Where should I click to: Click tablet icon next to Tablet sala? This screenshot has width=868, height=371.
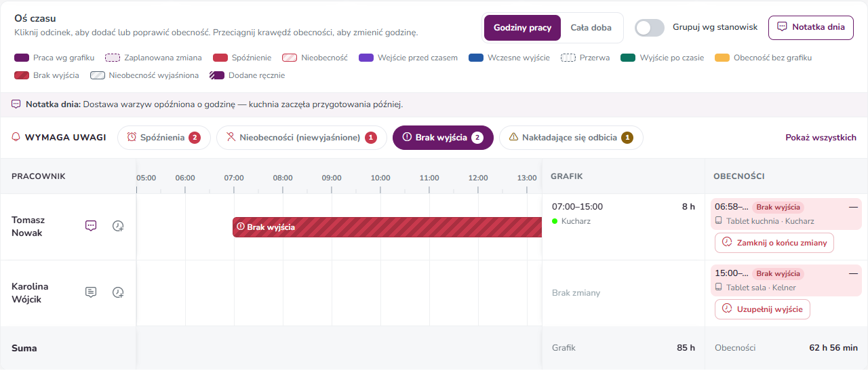(x=719, y=288)
